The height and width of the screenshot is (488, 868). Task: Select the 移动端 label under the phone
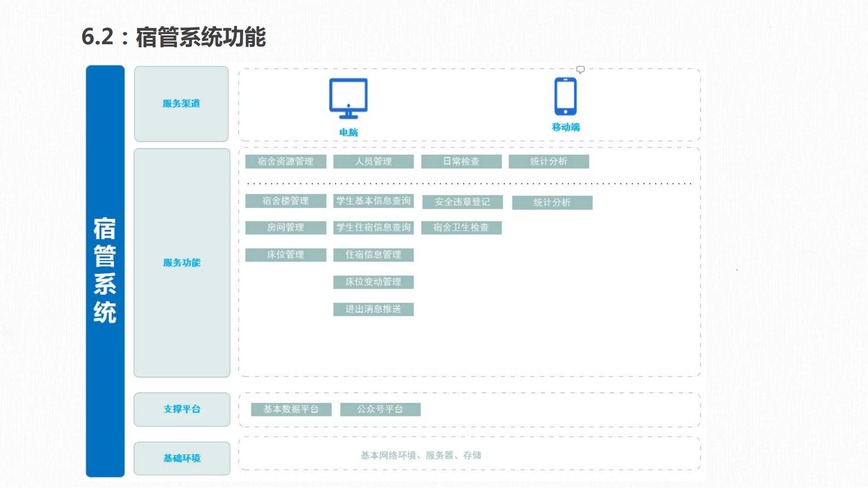pos(566,127)
